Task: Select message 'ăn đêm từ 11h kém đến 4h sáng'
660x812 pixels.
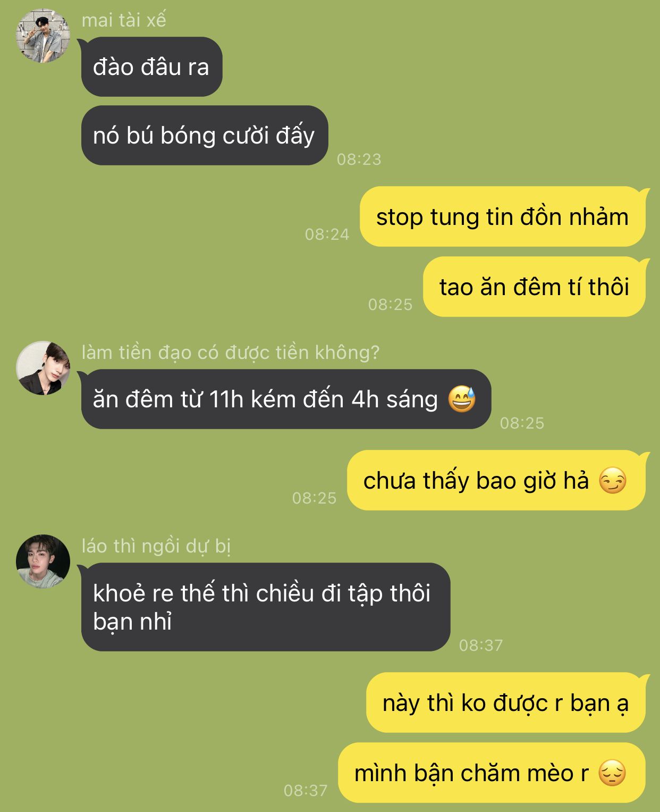Action: point(286,399)
